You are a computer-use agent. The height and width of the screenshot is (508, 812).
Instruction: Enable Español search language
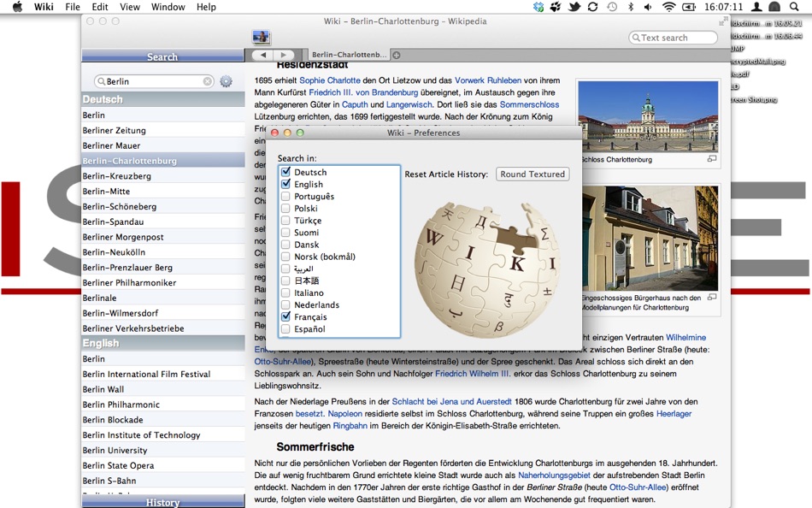coord(285,328)
